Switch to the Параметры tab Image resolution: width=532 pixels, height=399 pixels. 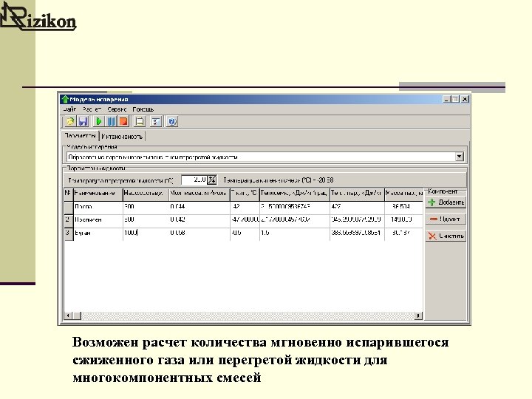coord(80,136)
